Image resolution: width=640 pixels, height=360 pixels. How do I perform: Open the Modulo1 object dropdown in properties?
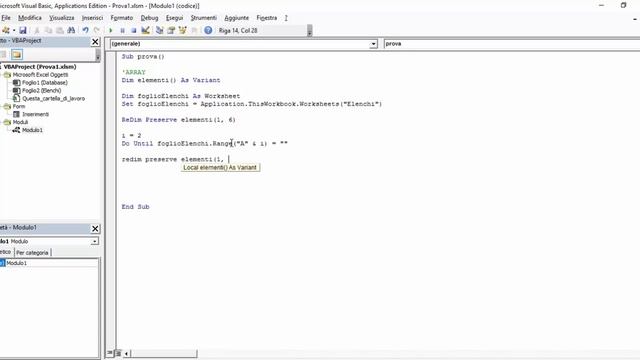(x=95, y=242)
